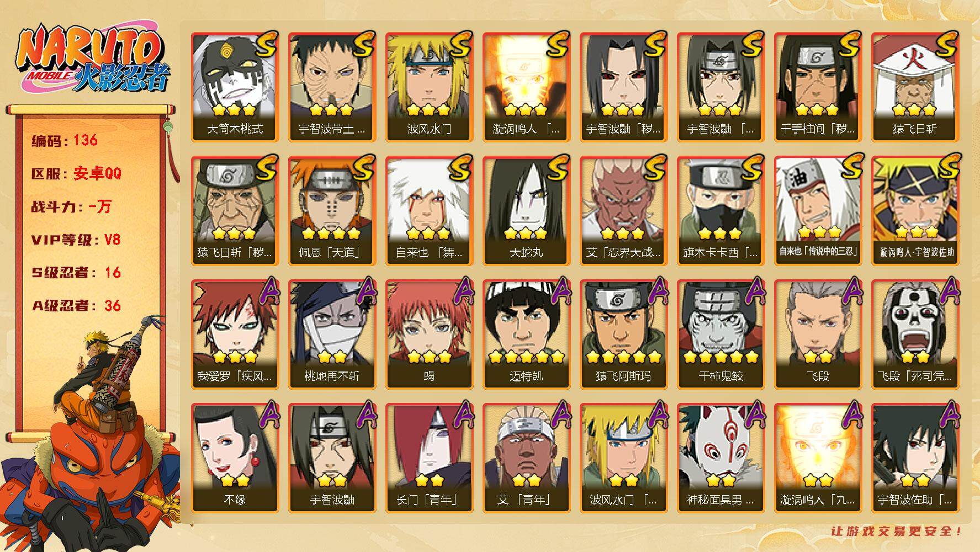This screenshot has height=552, width=980.
Task: Select the 佩恩「天道」 card
Action: point(332,211)
